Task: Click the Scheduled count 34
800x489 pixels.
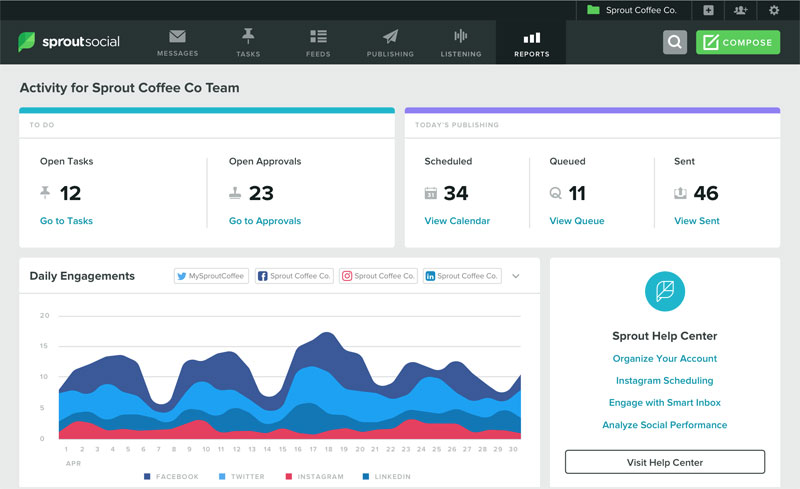Action: pos(456,193)
